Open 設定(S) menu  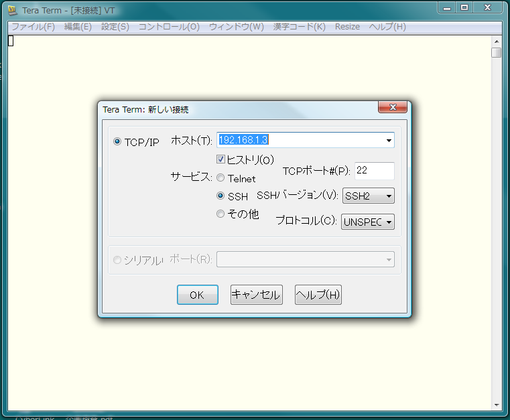click(115, 27)
